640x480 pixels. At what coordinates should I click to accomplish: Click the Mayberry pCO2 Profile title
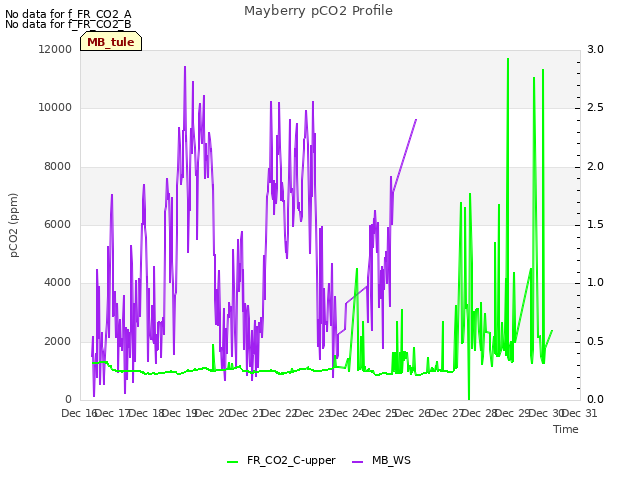tap(318, 11)
